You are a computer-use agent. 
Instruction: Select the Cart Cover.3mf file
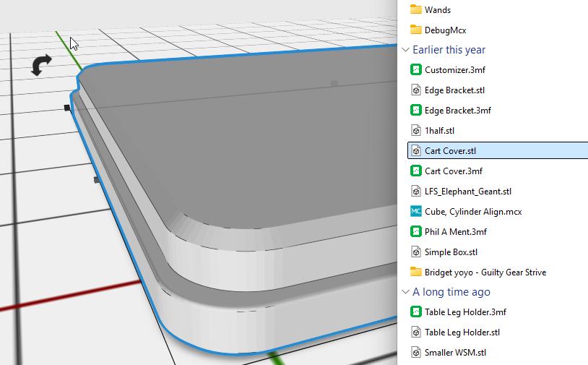point(453,171)
